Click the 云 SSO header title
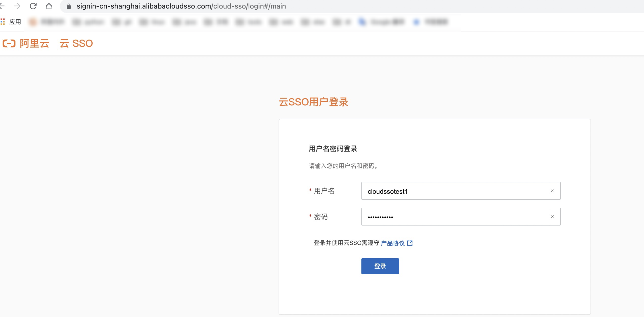Image resolution: width=644 pixels, height=317 pixels. tap(76, 43)
